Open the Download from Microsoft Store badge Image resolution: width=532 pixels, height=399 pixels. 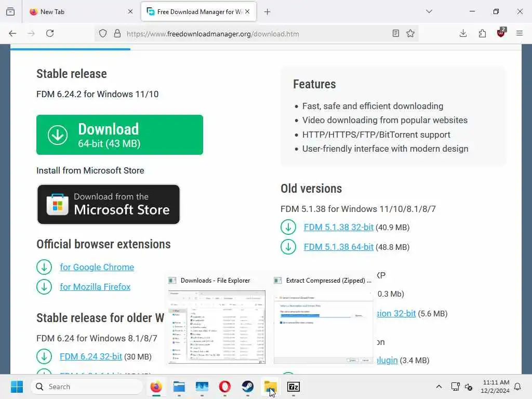click(x=108, y=204)
